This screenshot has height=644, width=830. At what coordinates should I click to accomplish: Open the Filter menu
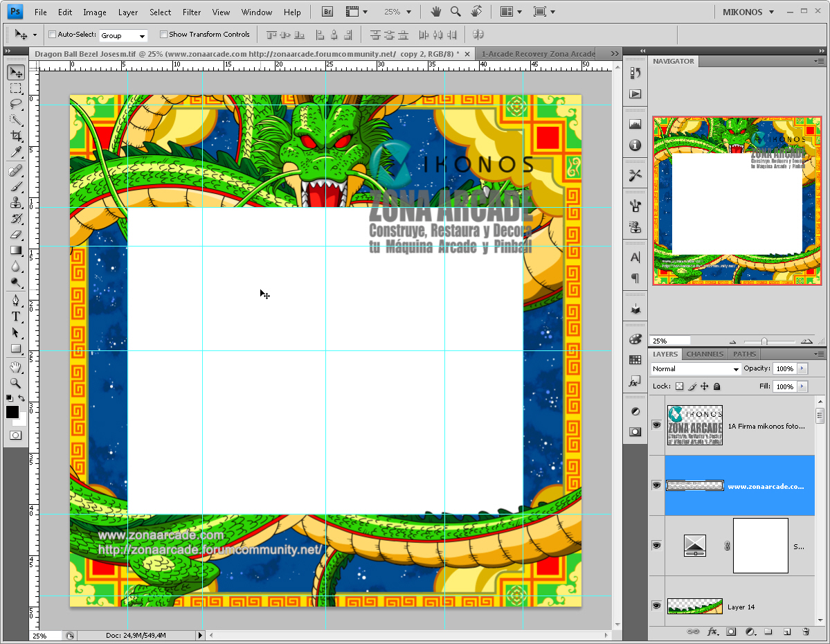tap(192, 12)
